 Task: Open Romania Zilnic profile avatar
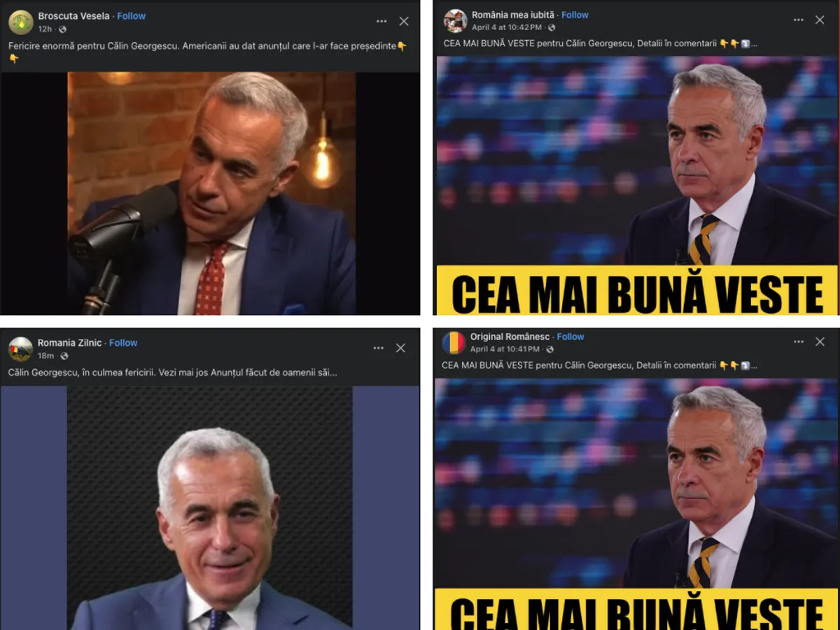pyautogui.click(x=20, y=349)
